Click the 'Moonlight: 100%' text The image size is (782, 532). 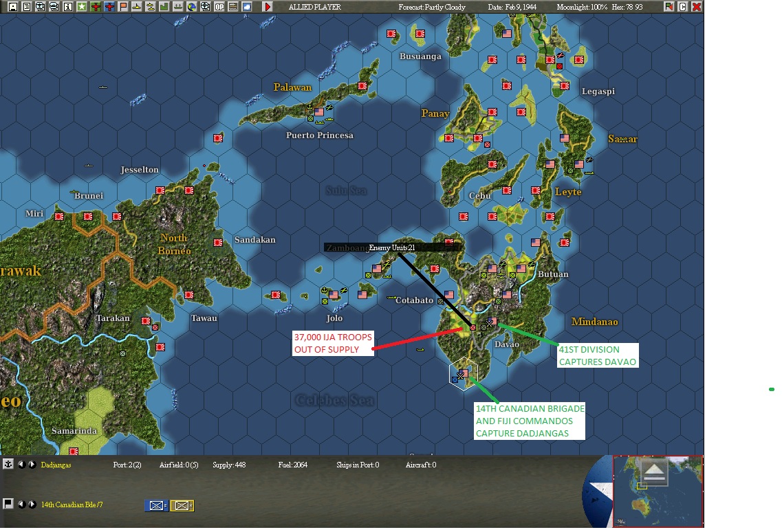582,7
